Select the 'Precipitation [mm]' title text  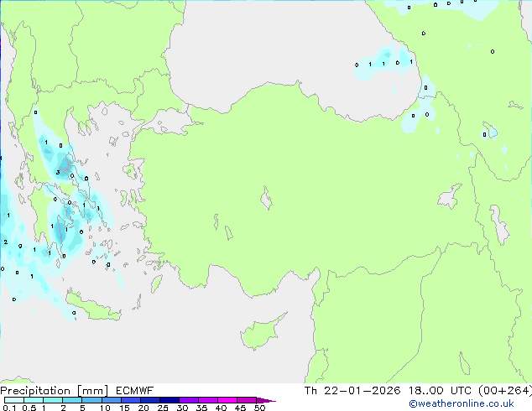point(55,391)
